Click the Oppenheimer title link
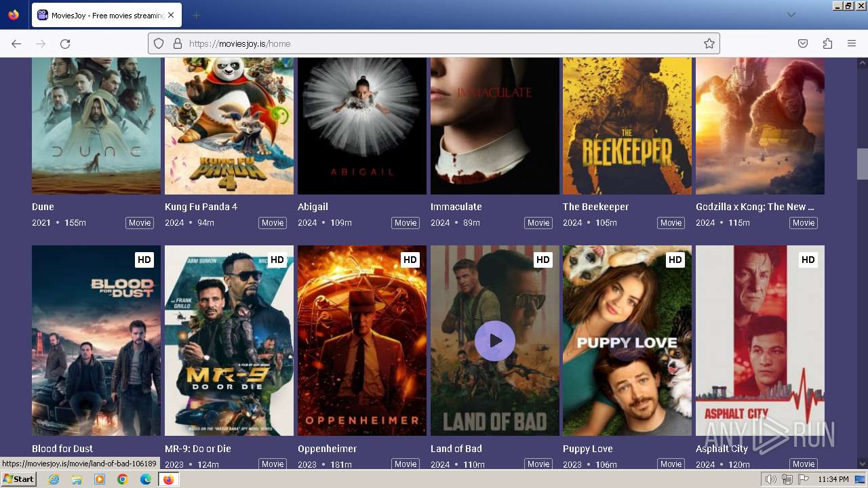This screenshot has width=868, height=488. [x=327, y=449]
